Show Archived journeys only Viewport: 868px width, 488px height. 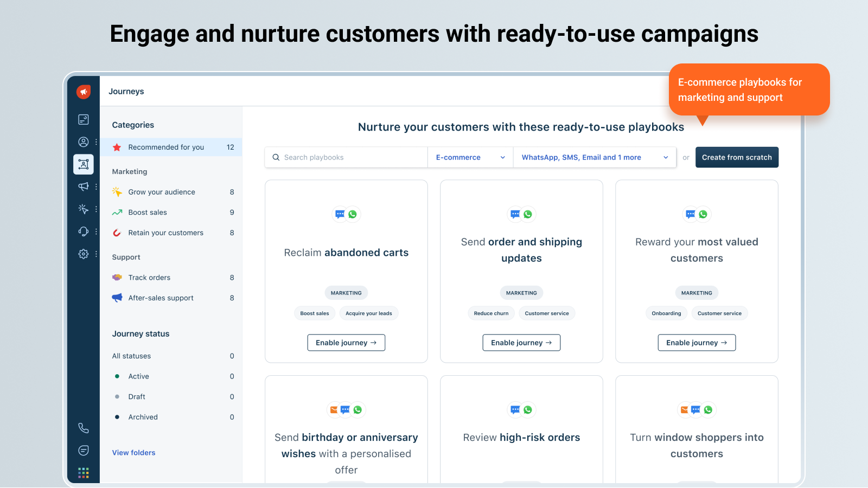143,416
